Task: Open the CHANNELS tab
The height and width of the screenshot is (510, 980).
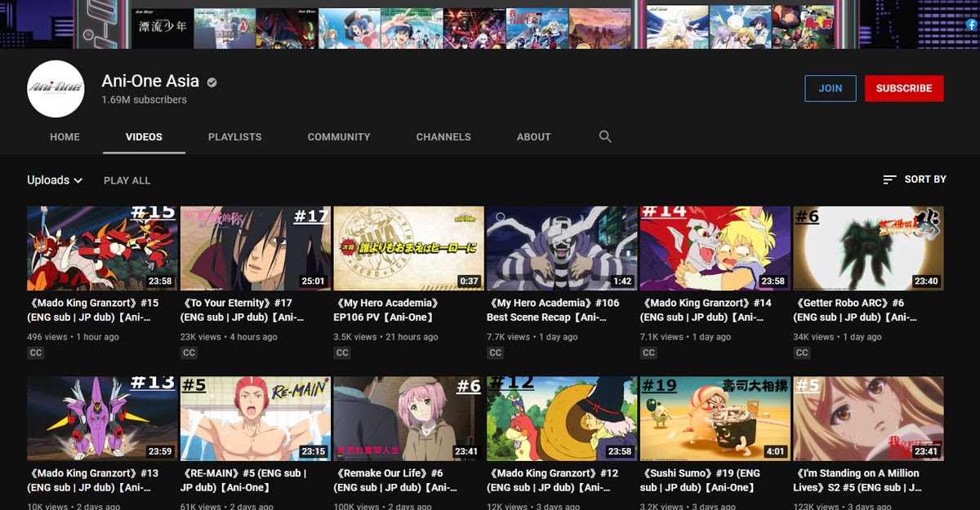Action: [443, 137]
